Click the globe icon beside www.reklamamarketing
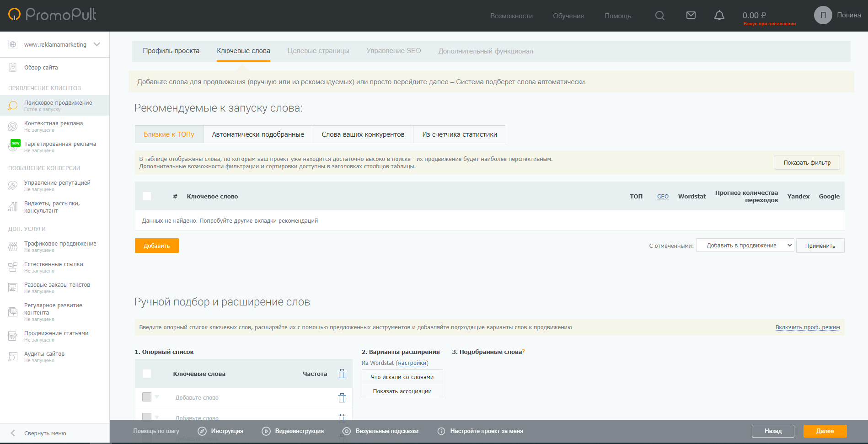 (13, 44)
